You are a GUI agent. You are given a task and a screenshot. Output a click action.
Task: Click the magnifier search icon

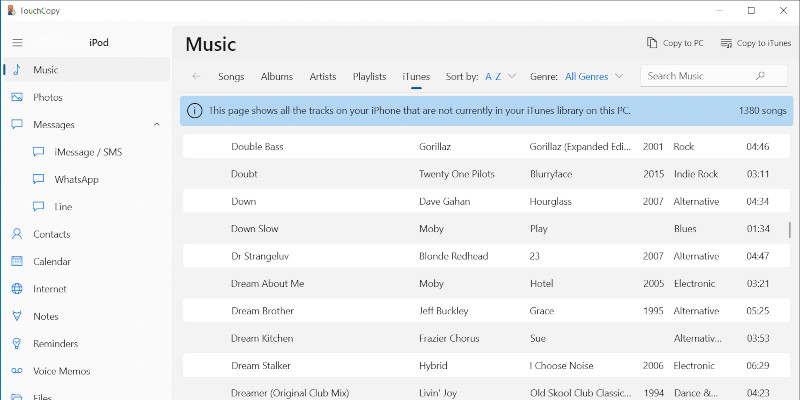[x=760, y=76]
